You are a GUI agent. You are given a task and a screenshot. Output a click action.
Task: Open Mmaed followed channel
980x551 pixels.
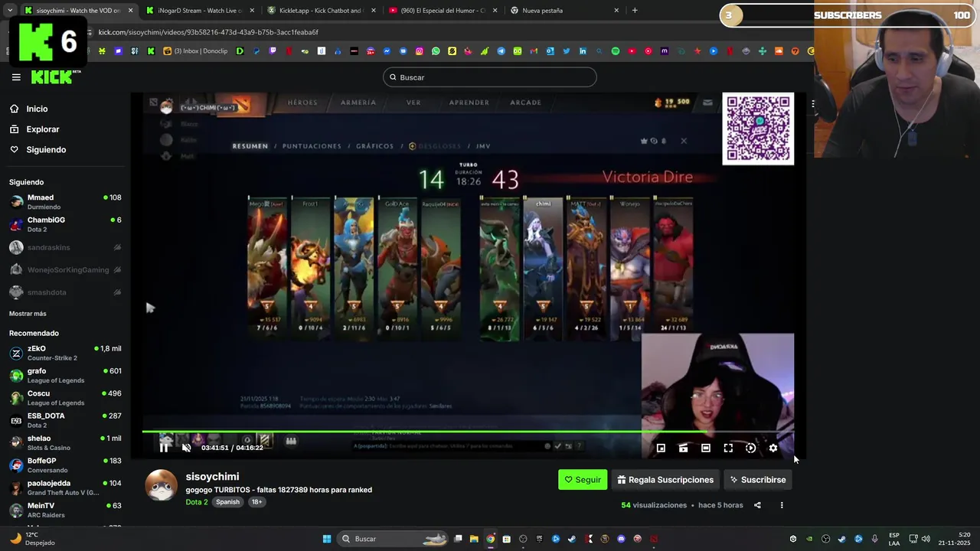(x=65, y=202)
